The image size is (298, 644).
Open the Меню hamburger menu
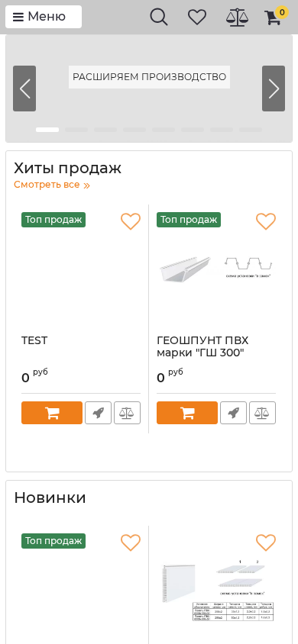point(43,17)
